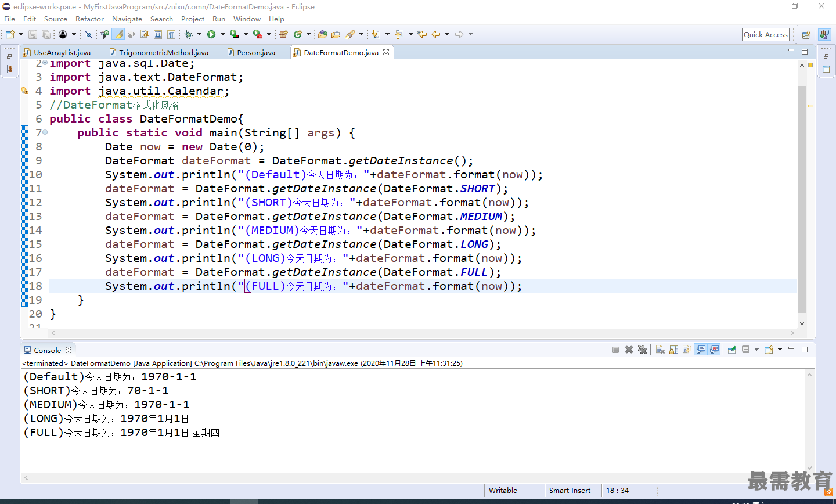Open the New Java Class dropdown arrow

click(x=308, y=34)
